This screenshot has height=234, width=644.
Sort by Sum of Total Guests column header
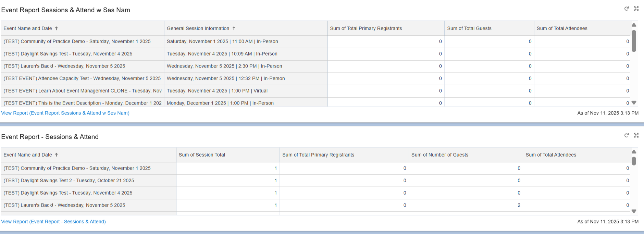[469, 28]
